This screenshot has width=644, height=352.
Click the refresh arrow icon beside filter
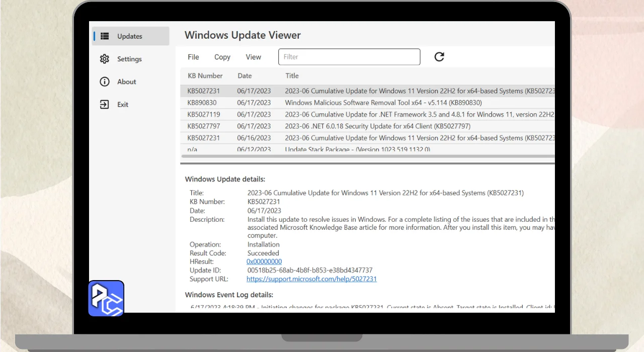click(x=439, y=57)
